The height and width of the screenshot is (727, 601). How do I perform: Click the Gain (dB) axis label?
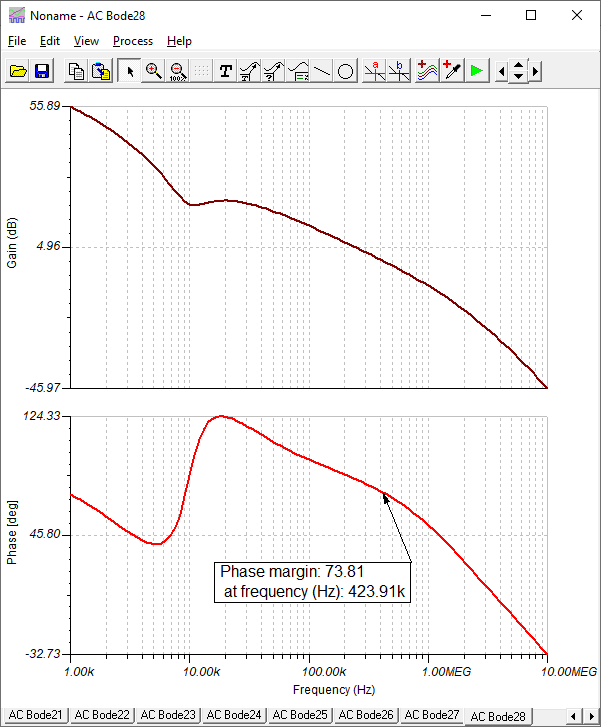coord(12,242)
